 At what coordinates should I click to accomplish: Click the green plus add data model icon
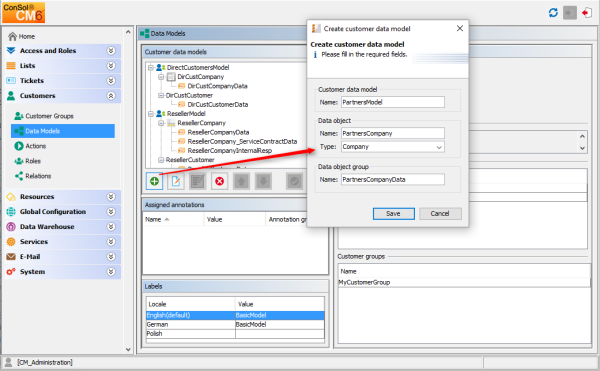click(x=155, y=181)
